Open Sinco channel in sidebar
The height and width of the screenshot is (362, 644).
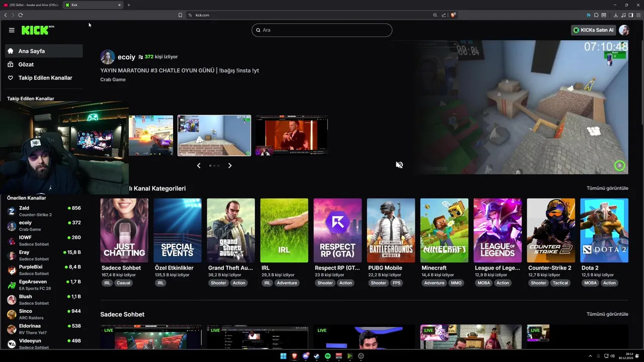click(x=44, y=314)
